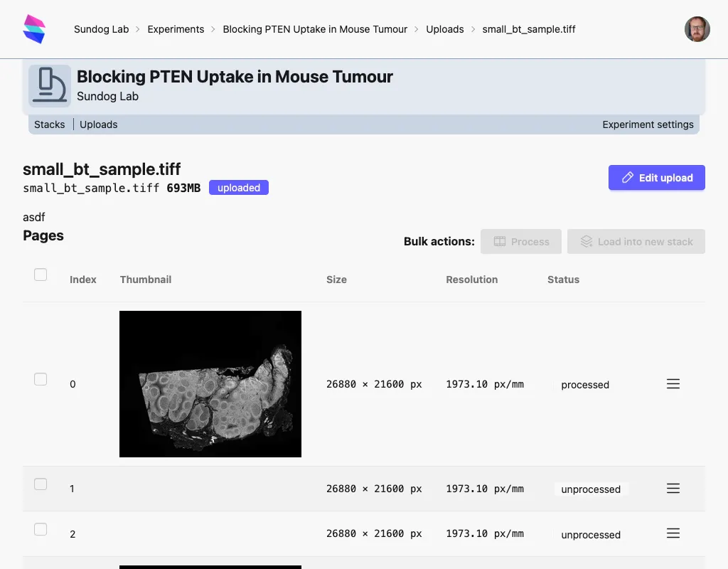Click the Load into new stack layers icon
This screenshot has width=728, height=569.
click(x=585, y=241)
